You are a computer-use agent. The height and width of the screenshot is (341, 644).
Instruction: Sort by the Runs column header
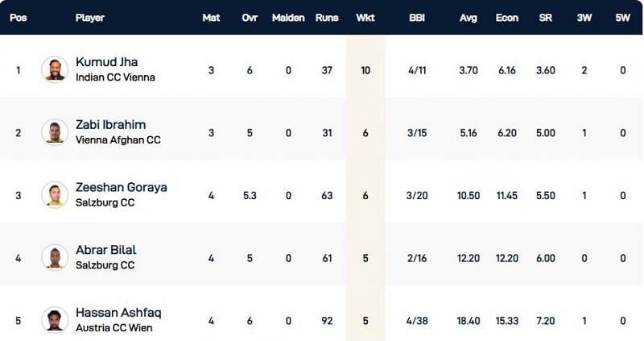click(x=328, y=18)
